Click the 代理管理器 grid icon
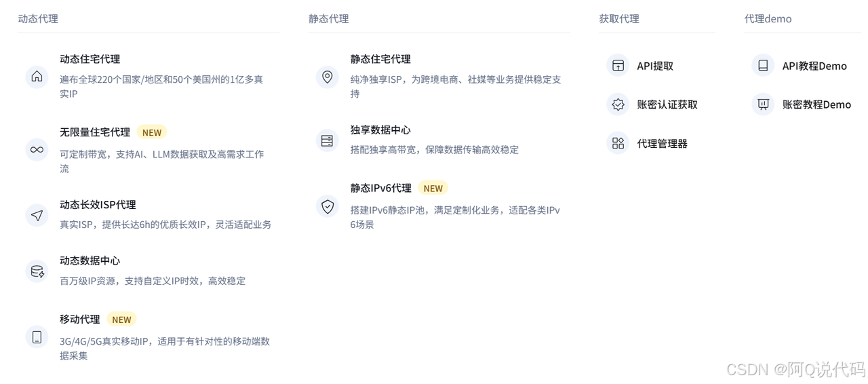 618,143
